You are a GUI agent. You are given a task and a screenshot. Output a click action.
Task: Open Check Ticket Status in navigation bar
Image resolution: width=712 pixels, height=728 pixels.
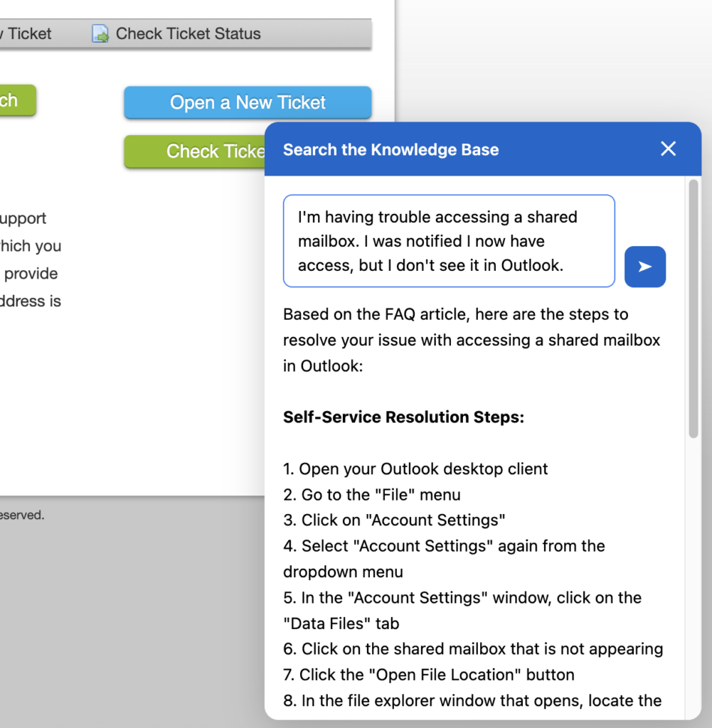pyautogui.click(x=188, y=34)
